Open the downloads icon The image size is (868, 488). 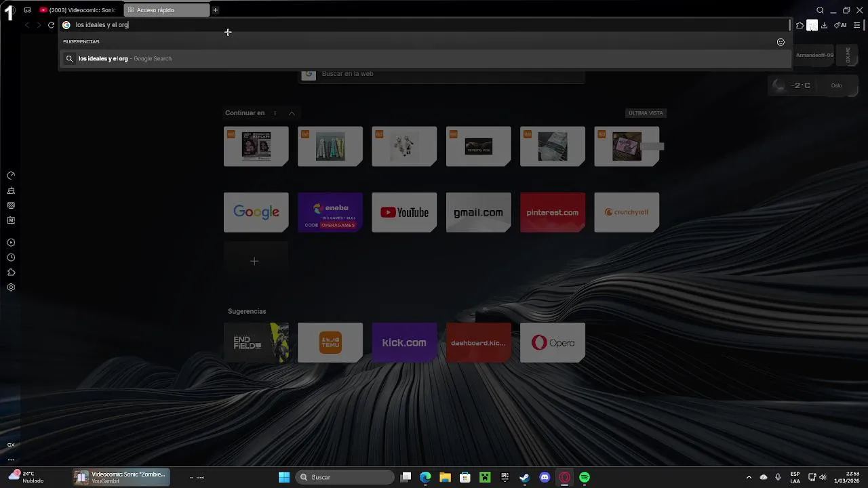tap(824, 25)
